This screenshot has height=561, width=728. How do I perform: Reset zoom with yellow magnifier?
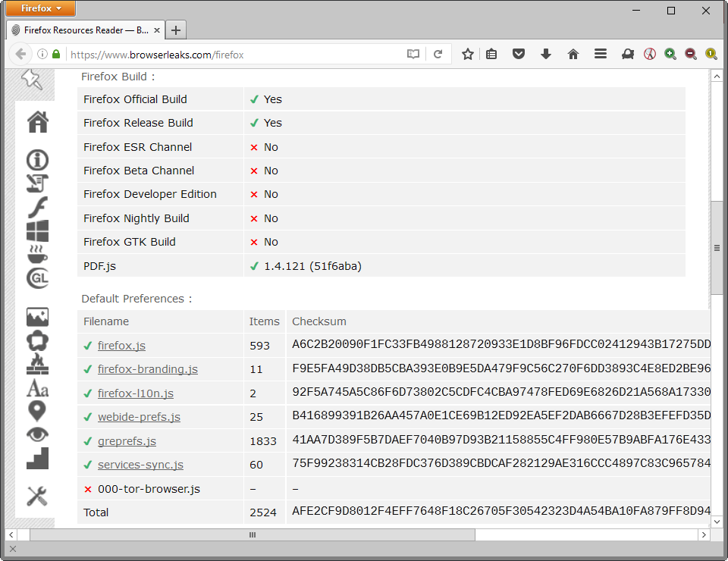711,55
